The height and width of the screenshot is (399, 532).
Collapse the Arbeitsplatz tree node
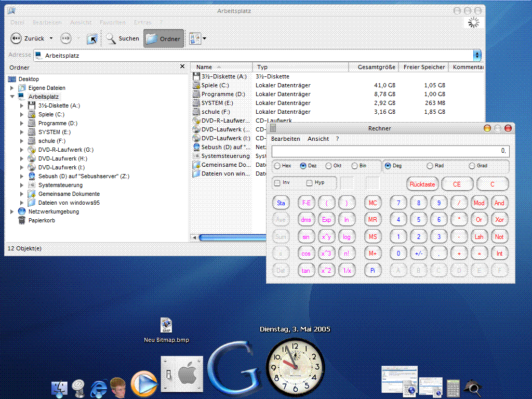click(x=12, y=97)
